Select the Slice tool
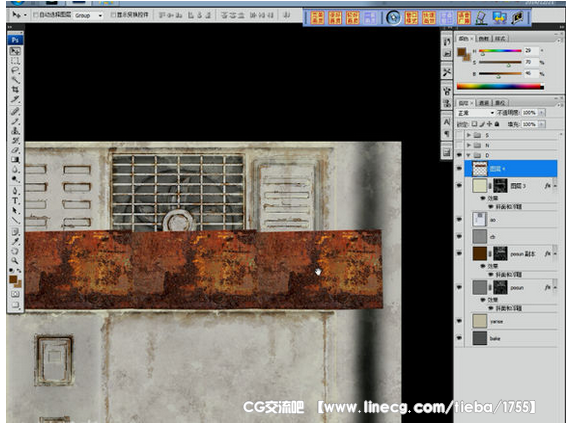This screenshot has width=568, height=424. (15, 99)
